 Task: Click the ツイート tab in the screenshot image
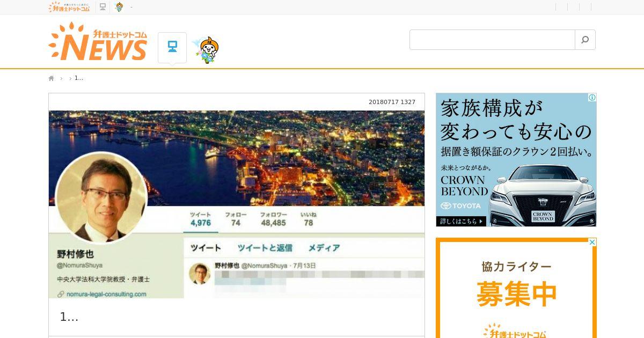tap(206, 248)
